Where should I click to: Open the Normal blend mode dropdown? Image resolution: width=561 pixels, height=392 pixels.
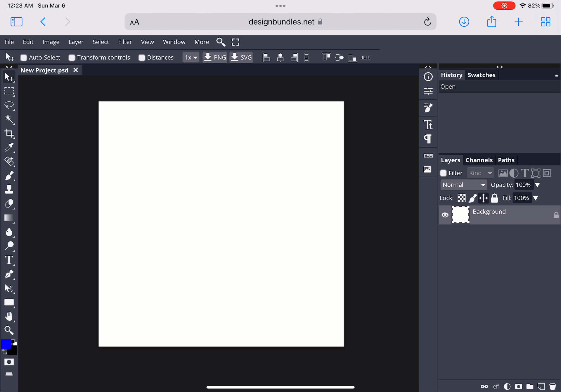[x=463, y=185]
